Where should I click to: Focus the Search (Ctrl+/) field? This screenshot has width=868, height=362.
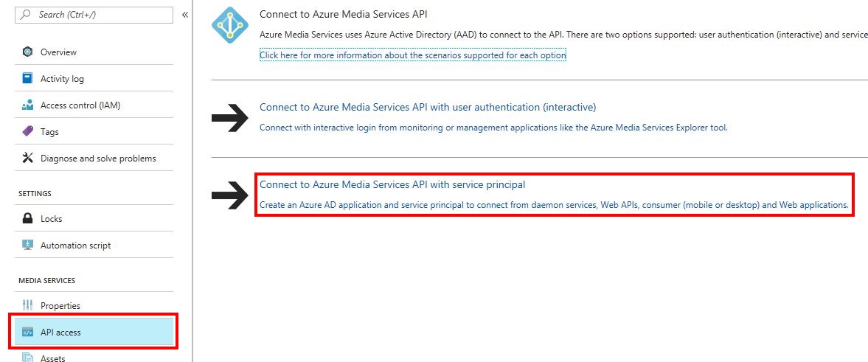click(x=94, y=15)
